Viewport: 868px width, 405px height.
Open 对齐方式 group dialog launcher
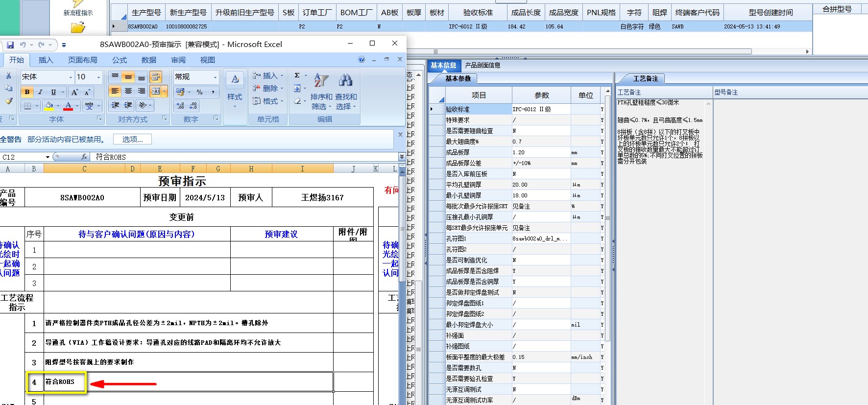click(165, 119)
